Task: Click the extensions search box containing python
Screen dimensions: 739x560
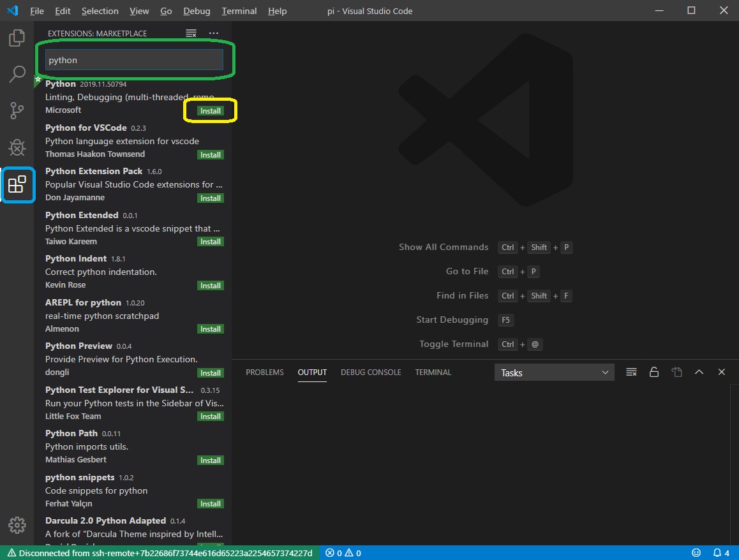Action: [x=134, y=60]
